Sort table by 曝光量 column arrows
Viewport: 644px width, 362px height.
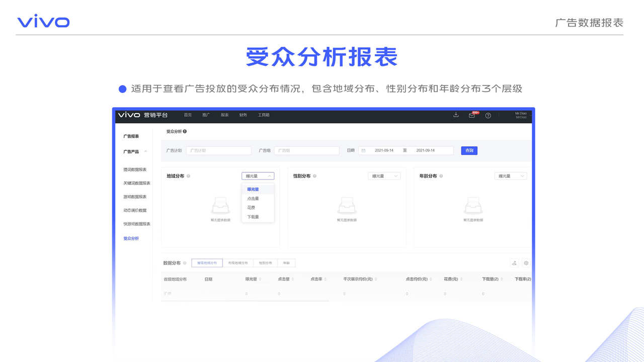point(260,280)
